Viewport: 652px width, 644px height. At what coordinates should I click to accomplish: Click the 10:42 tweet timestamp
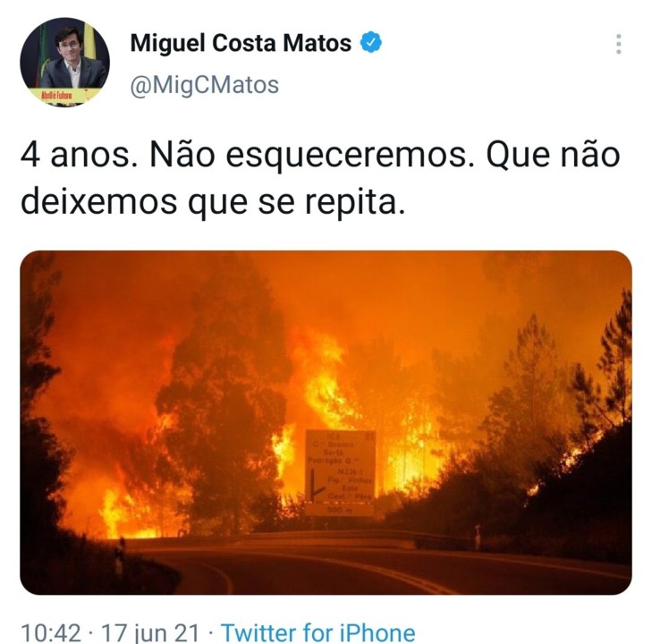click(51, 632)
